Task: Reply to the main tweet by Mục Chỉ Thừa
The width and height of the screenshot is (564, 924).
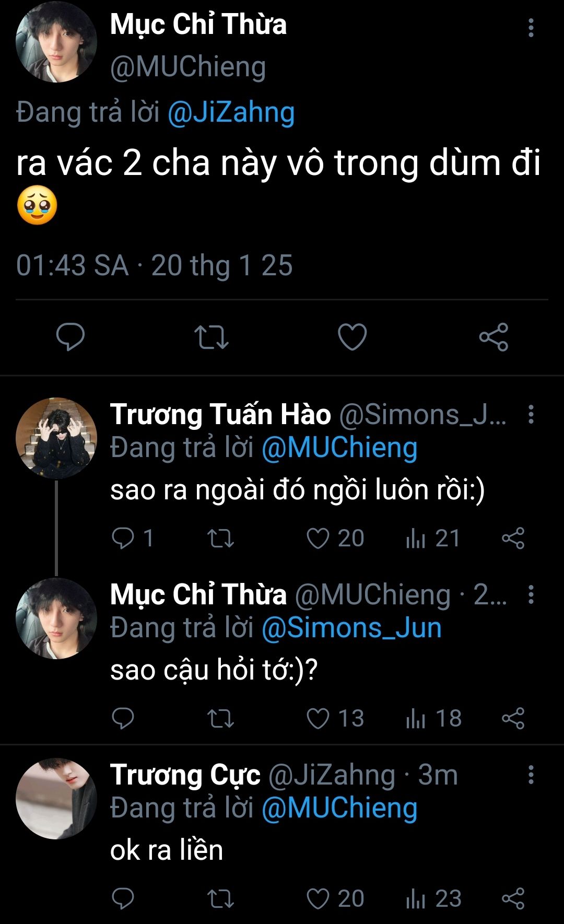Action: [x=70, y=337]
